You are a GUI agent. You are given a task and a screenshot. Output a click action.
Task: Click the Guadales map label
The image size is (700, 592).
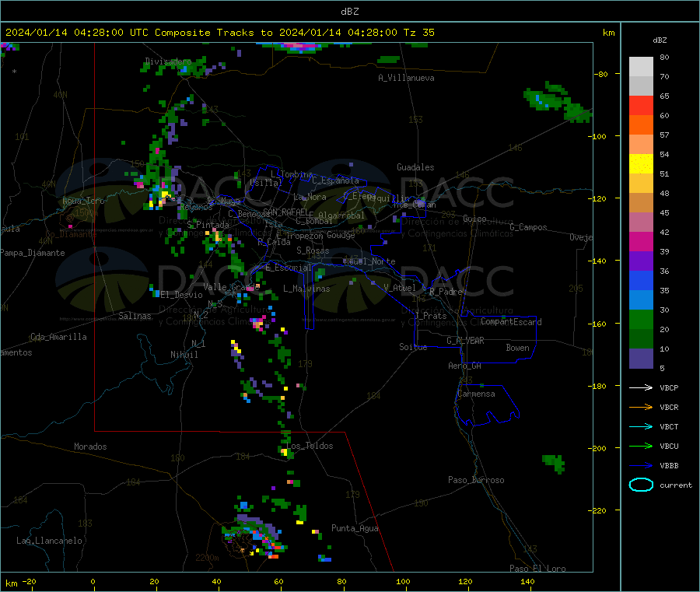pos(415,167)
